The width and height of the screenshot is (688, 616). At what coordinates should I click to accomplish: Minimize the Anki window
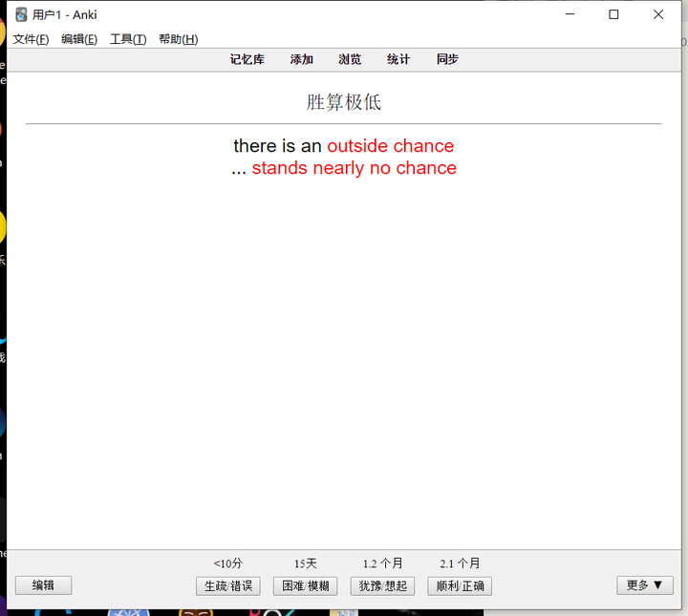click(x=570, y=14)
